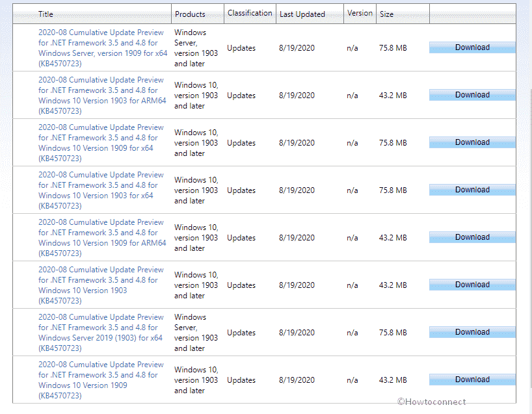Sort the table by the Title column

(x=46, y=14)
